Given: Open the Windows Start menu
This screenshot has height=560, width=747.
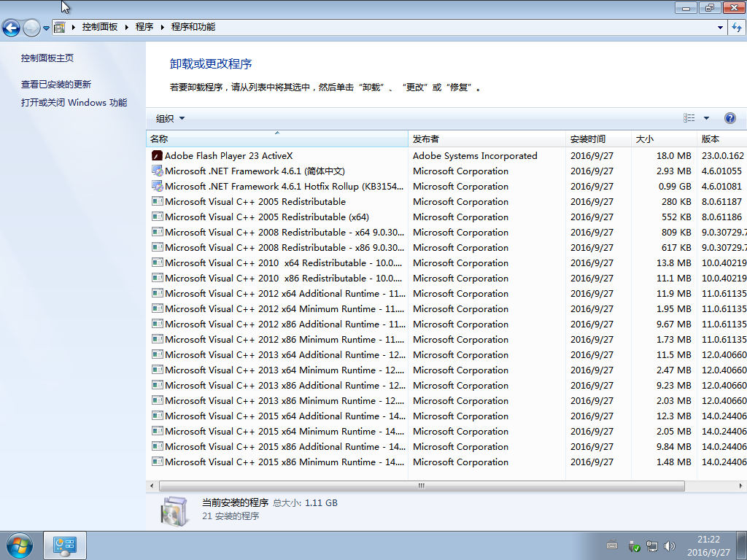Looking at the screenshot, I should coord(20,545).
